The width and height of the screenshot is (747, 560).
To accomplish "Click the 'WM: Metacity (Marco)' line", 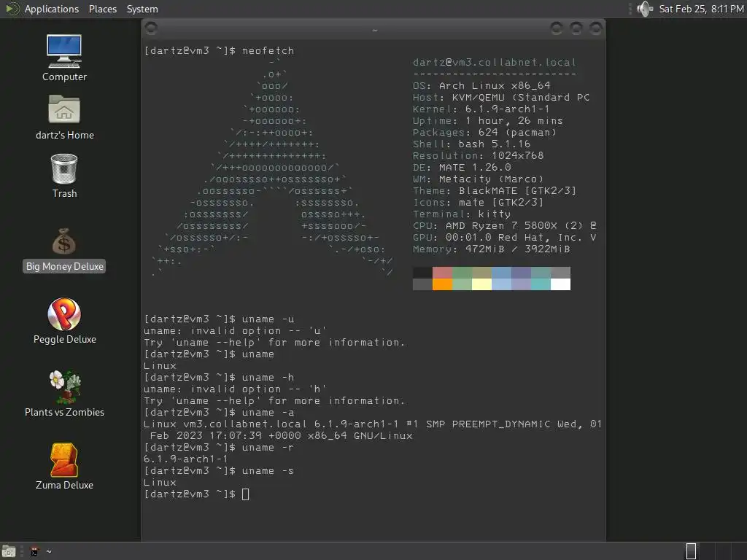I will click(478, 179).
